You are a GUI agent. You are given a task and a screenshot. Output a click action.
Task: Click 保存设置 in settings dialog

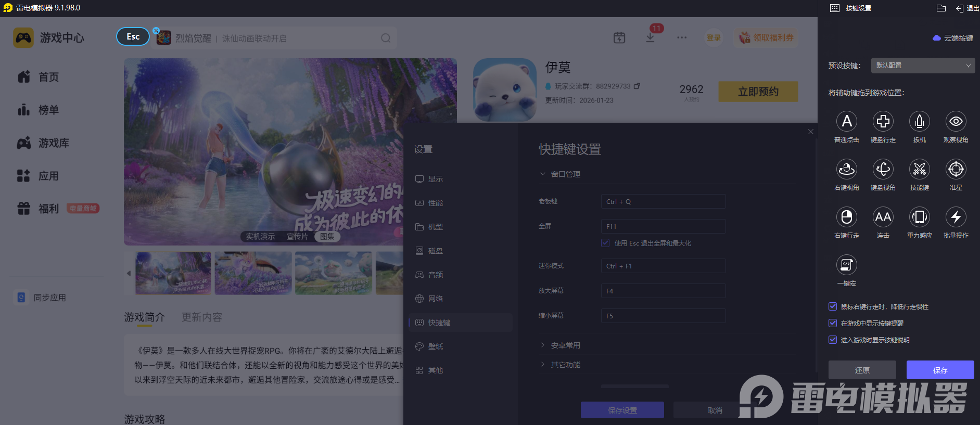[622, 410]
